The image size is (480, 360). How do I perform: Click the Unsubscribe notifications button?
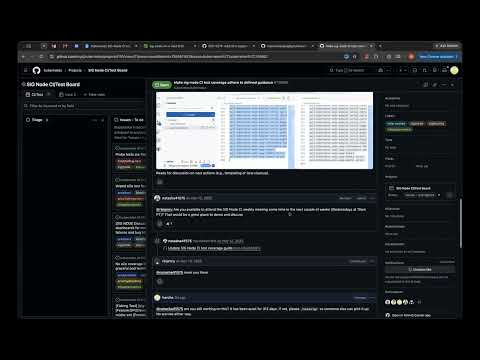tap(420, 269)
